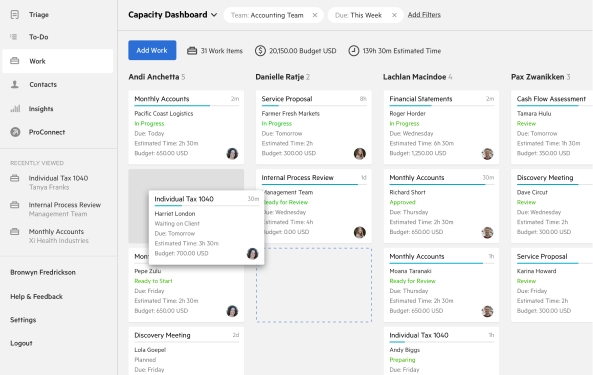Open Settings in sidebar

pyautogui.click(x=23, y=320)
